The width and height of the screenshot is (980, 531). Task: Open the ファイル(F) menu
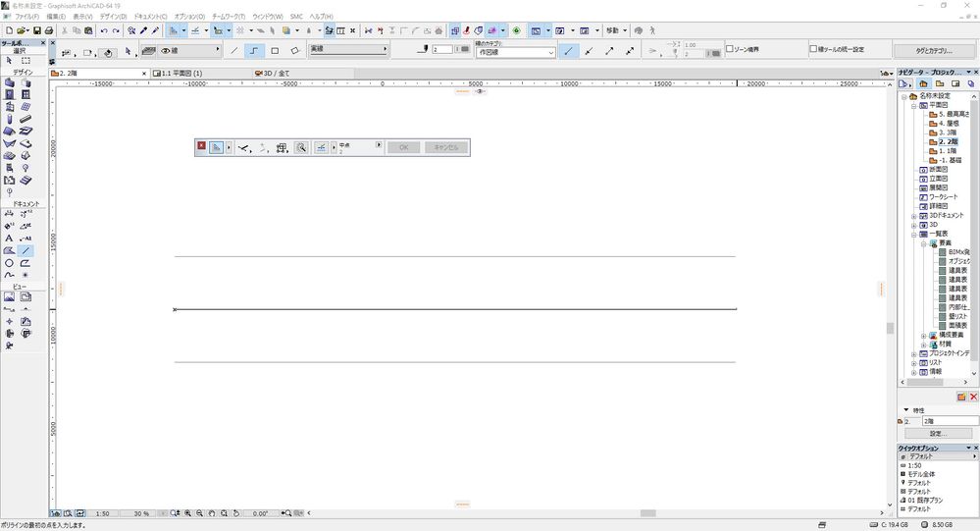pyautogui.click(x=26, y=17)
